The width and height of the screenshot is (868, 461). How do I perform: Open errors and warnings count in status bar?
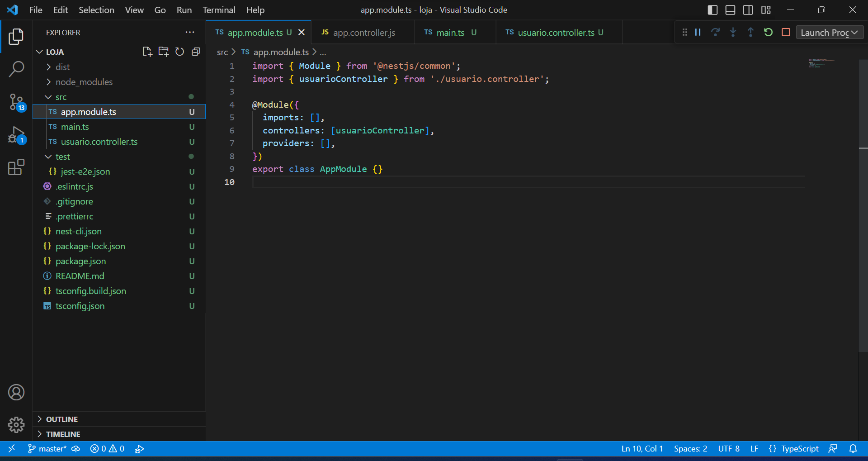click(x=107, y=449)
